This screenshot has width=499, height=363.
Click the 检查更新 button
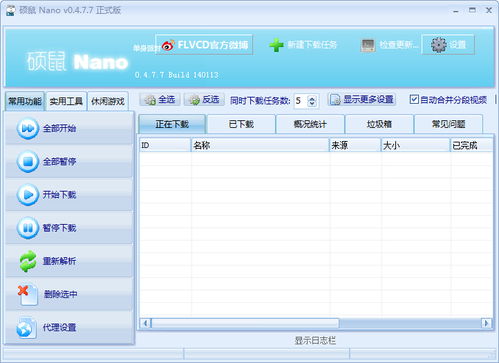click(389, 45)
